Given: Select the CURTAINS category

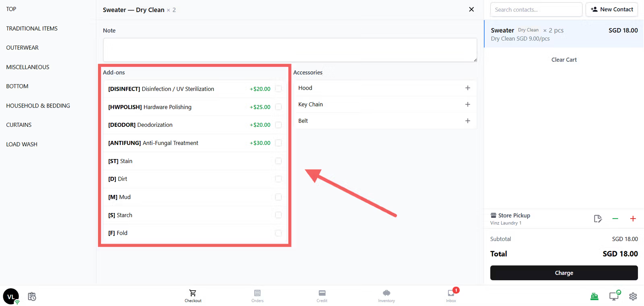Looking at the screenshot, I should coord(19,125).
